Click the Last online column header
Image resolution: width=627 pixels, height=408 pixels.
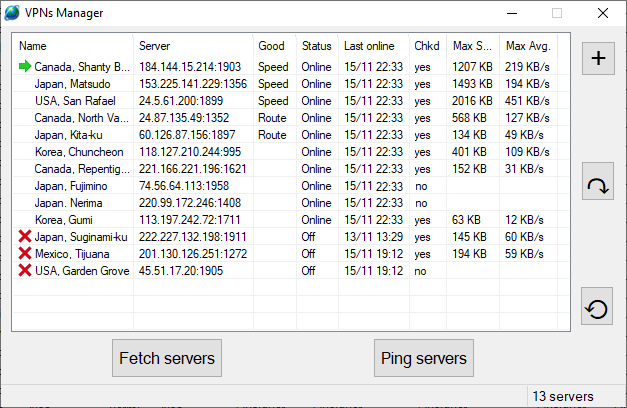(372, 46)
